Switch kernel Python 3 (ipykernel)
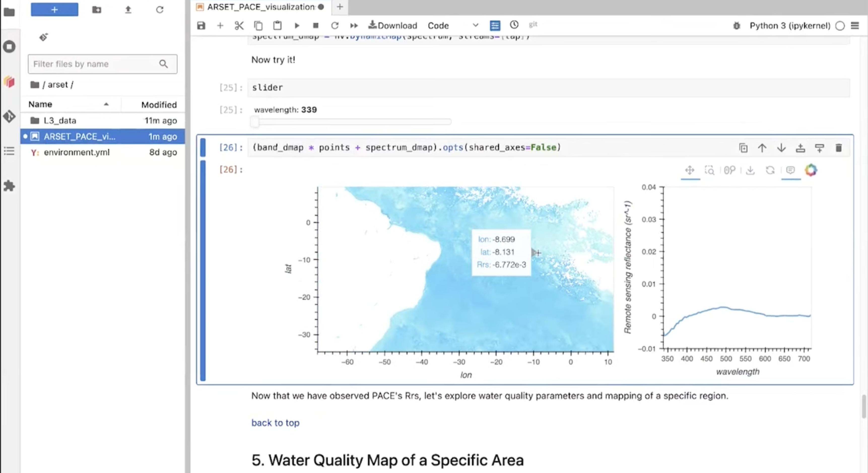 (x=790, y=26)
